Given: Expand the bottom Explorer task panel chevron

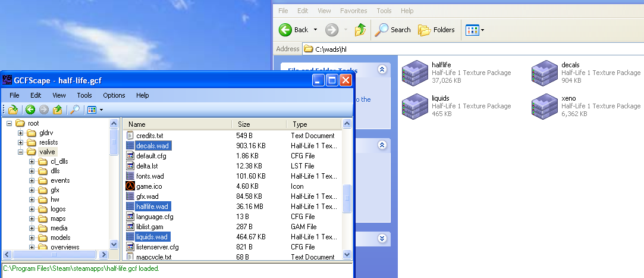Looking at the screenshot, I should 382,239.
